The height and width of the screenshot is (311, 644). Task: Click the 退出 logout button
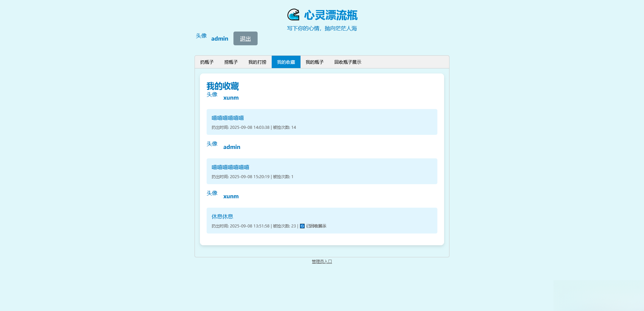(x=245, y=38)
